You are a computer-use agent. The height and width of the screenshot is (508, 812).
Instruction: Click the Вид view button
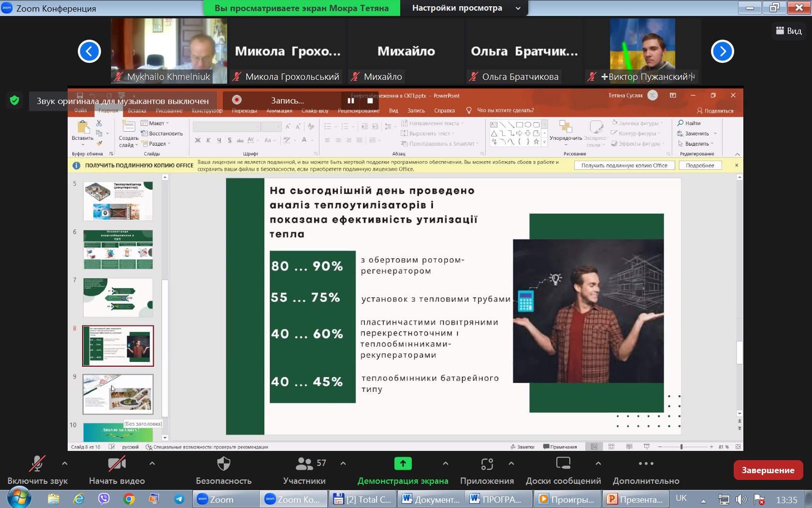[789, 30]
